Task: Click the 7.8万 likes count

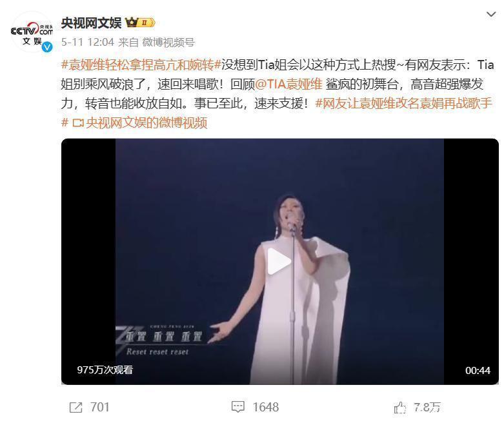Action: click(x=427, y=408)
